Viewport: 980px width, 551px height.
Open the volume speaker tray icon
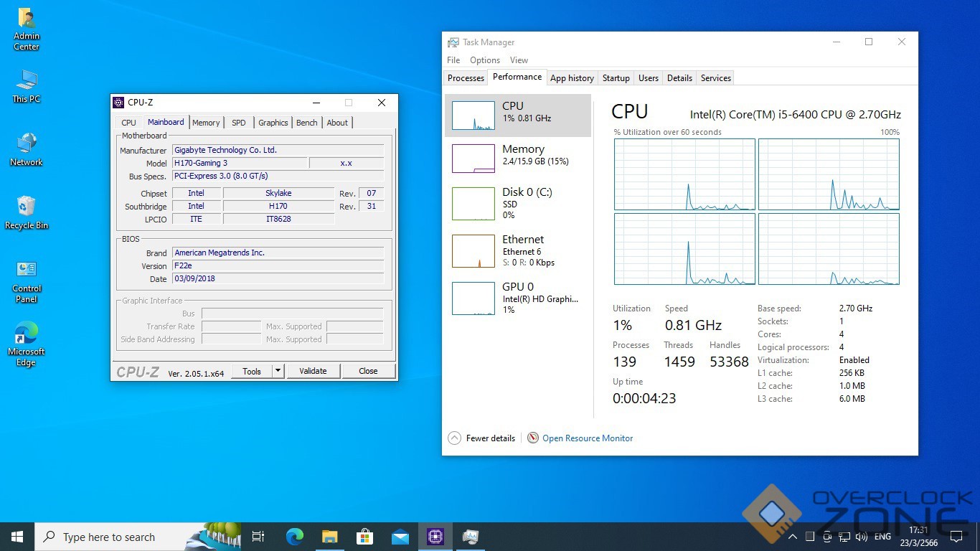click(x=862, y=537)
